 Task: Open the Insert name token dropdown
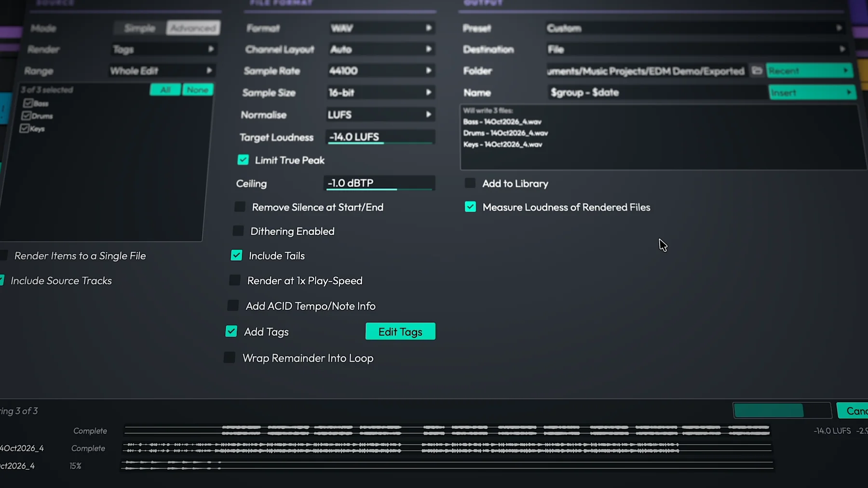click(813, 92)
